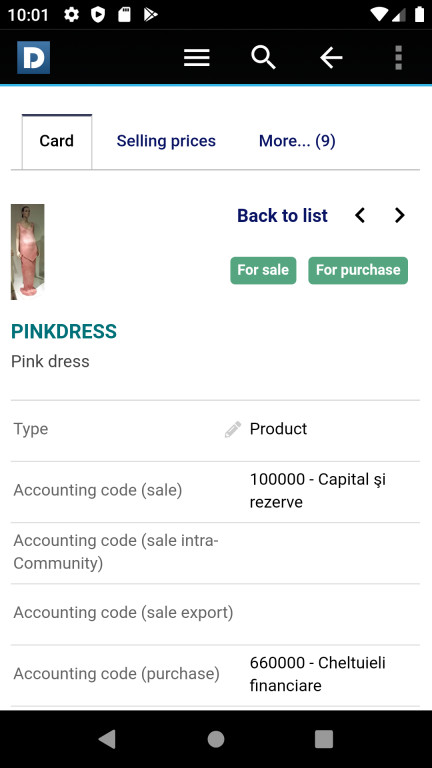Tap the back arrow in the top bar
The width and height of the screenshot is (432, 768).
click(331, 58)
